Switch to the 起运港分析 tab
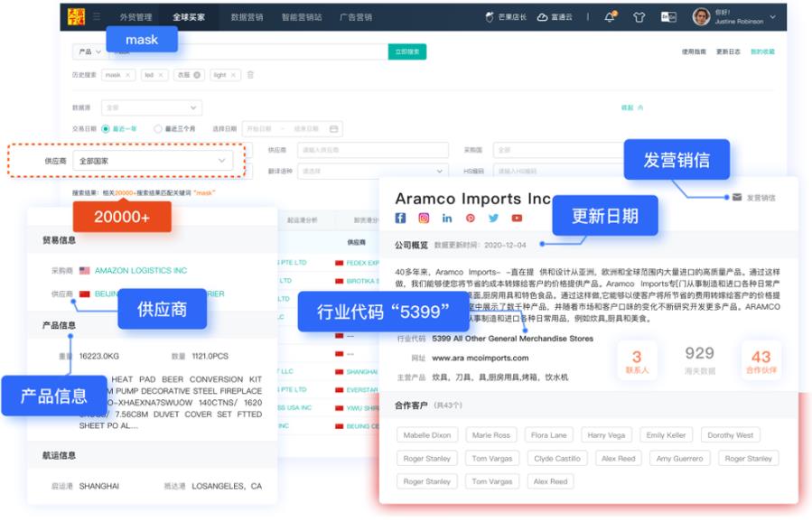Viewport: 812px width, 522px height. click(303, 220)
